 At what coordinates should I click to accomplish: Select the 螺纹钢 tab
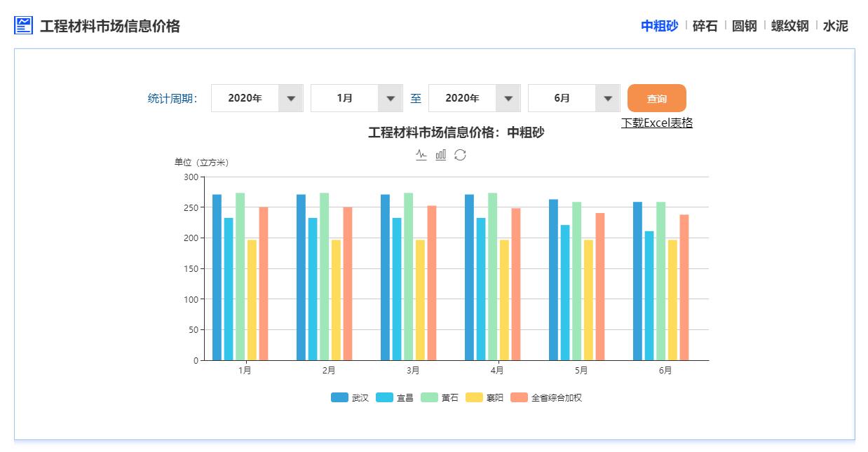tap(789, 26)
